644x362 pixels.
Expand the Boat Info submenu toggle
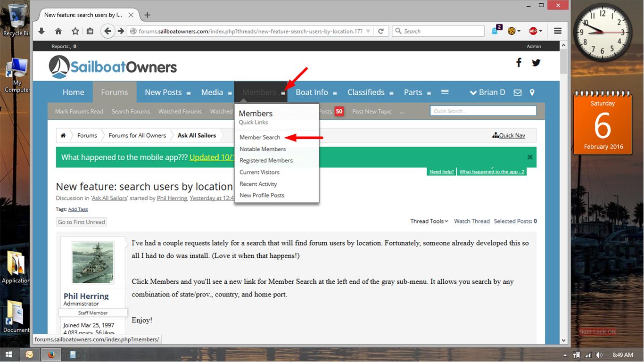click(x=335, y=93)
